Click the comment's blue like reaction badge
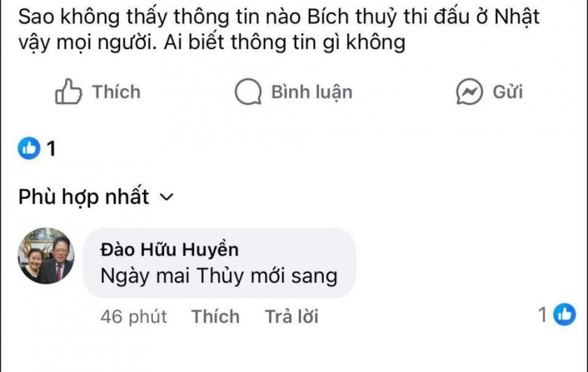This screenshot has width=588, height=372. (x=564, y=316)
